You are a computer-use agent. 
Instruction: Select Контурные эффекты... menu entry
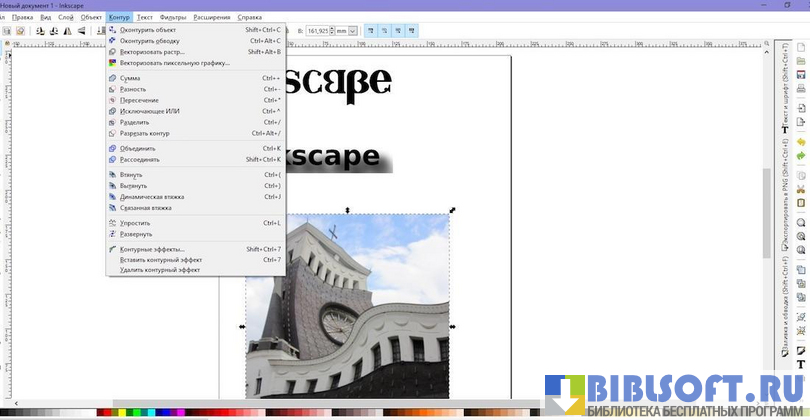tap(152, 249)
